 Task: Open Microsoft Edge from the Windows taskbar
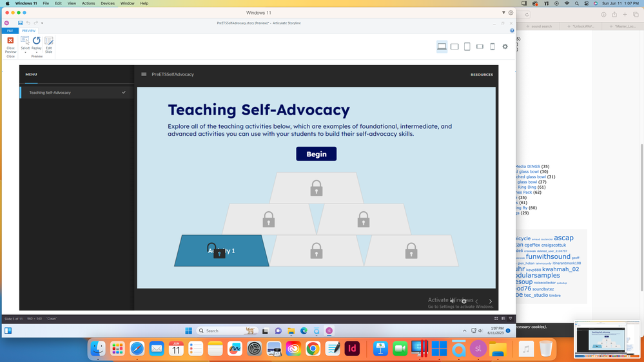(x=304, y=331)
